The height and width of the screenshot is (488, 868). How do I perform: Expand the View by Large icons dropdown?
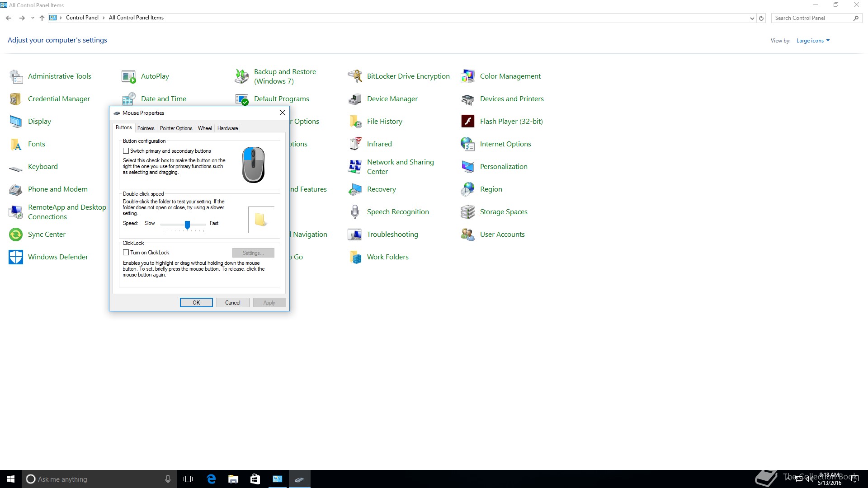point(813,41)
